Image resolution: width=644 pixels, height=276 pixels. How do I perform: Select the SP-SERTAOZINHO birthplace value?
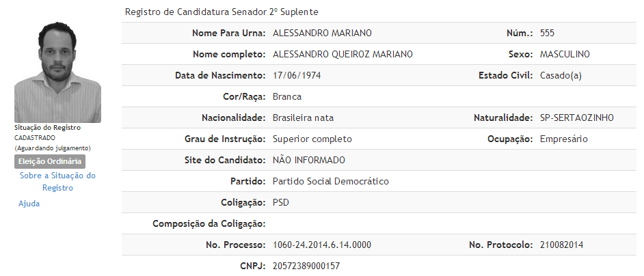577,118
